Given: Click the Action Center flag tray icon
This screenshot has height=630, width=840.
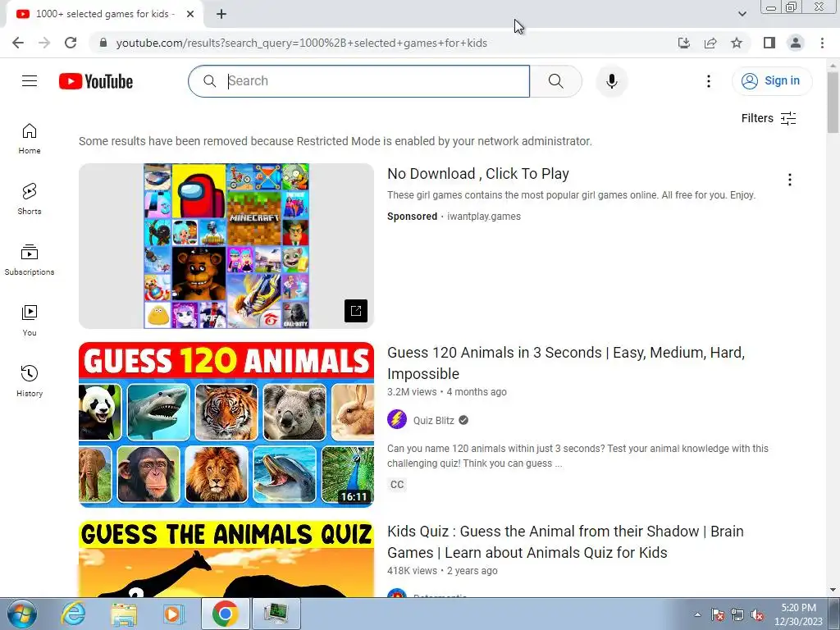Looking at the screenshot, I should 717,615.
